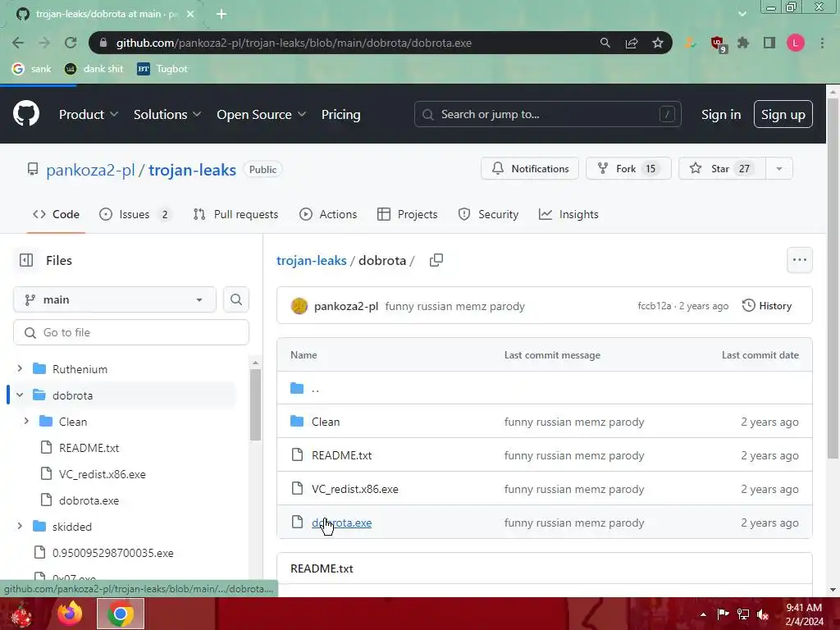Viewport: 840px width, 630px height.
Task: Close the trojan-leaks/dobrota tab
Action: click(x=190, y=14)
